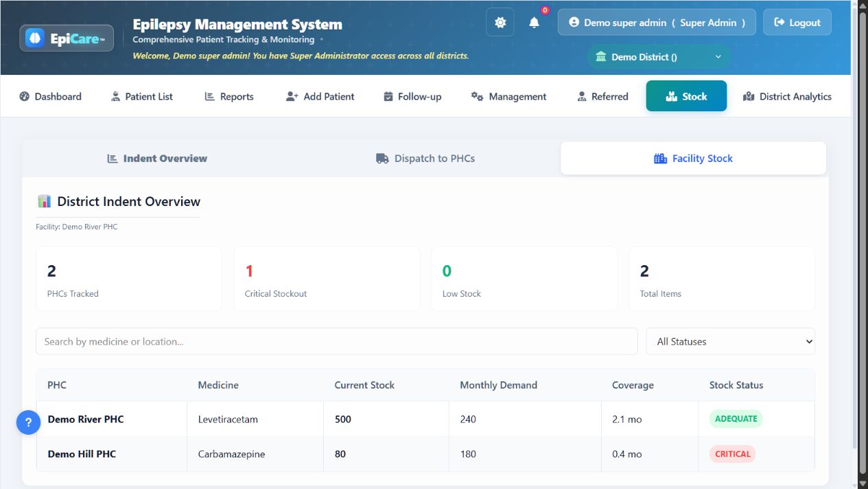Click the Follow-up calendar icon
The height and width of the screenshot is (489, 868).
tap(388, 96)
